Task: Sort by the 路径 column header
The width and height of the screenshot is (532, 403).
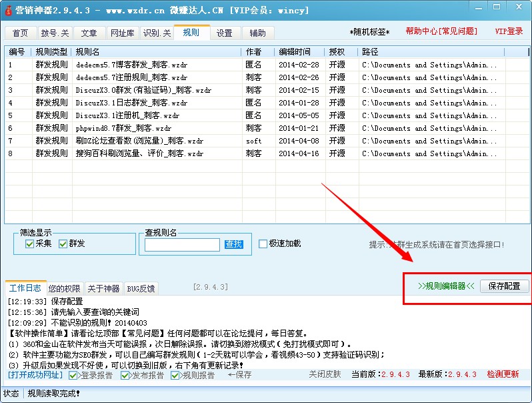Action: [x=431, y=52]
